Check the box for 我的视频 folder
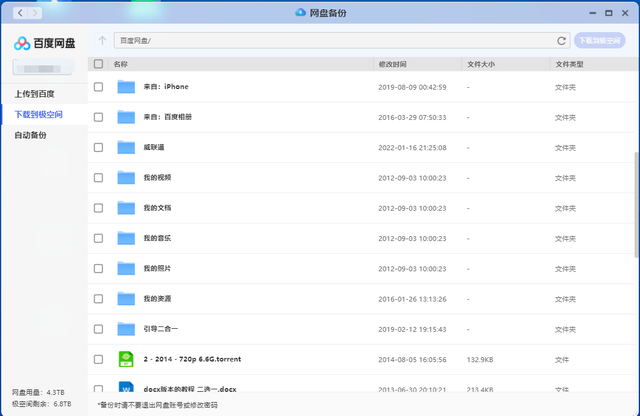 point(98,177)
